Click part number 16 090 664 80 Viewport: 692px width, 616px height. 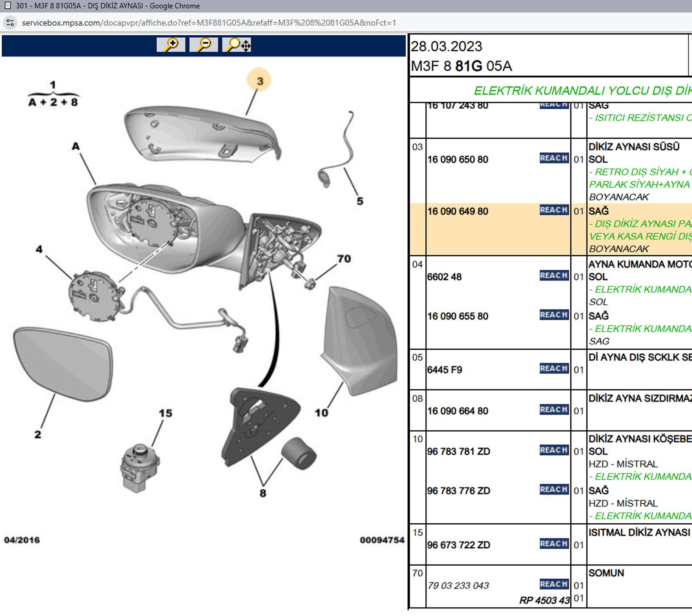[x=457, y=411]
